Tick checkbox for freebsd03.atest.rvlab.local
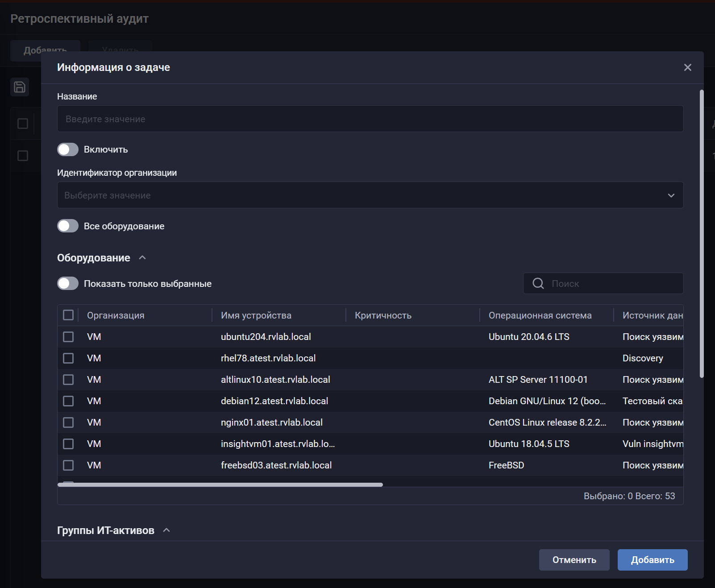The width and height of the screenshot is (715, 588). [x=68, y=465]
